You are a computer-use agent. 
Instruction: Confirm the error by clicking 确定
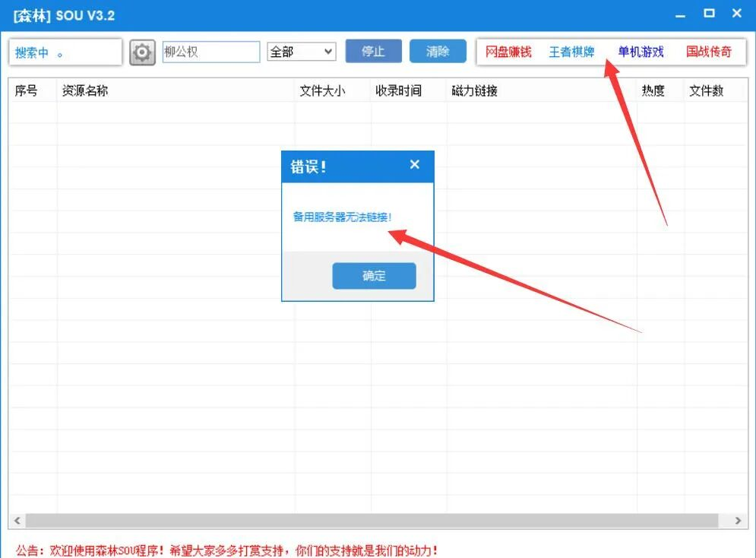(373, 276)
